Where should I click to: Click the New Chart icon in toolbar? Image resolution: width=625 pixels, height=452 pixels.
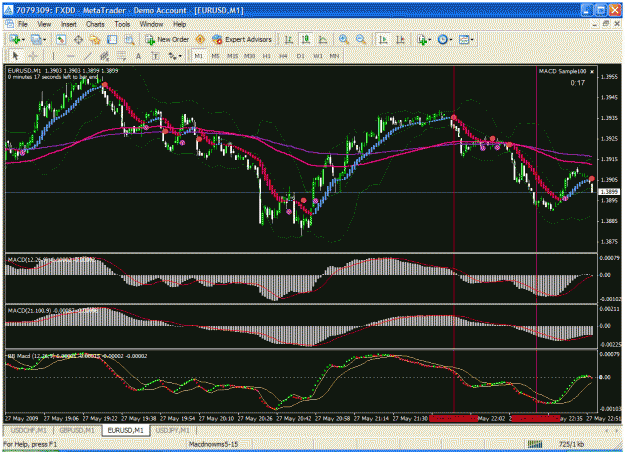[15, 39]
